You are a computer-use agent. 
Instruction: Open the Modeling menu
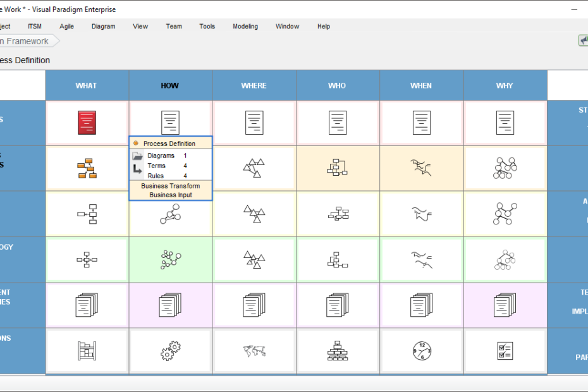click(245, 26)
